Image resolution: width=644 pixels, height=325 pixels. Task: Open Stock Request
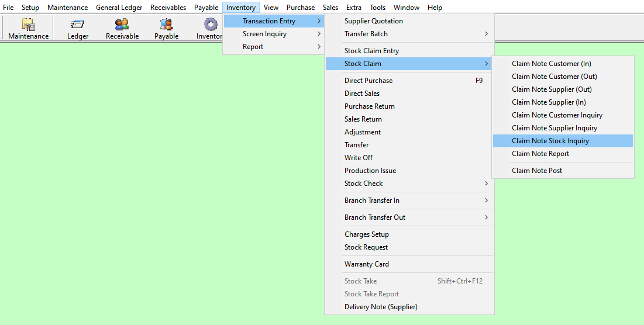(409, 247)
